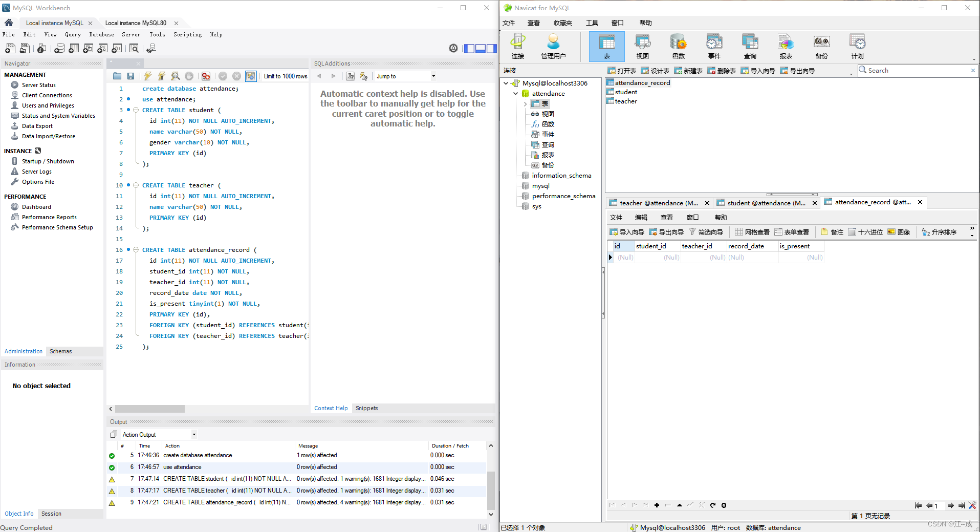
Task: Click the open SQL script file icon
Action: click(x=25, y=48)
